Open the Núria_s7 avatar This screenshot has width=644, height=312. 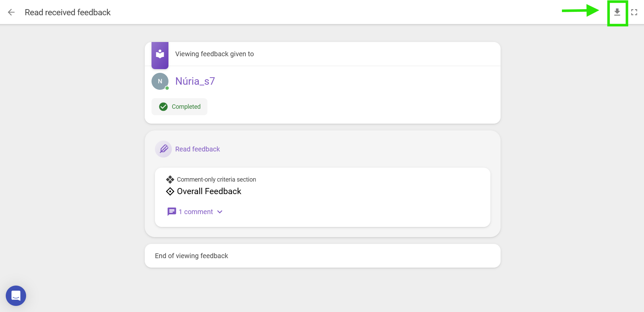click(x=160, y=81)
